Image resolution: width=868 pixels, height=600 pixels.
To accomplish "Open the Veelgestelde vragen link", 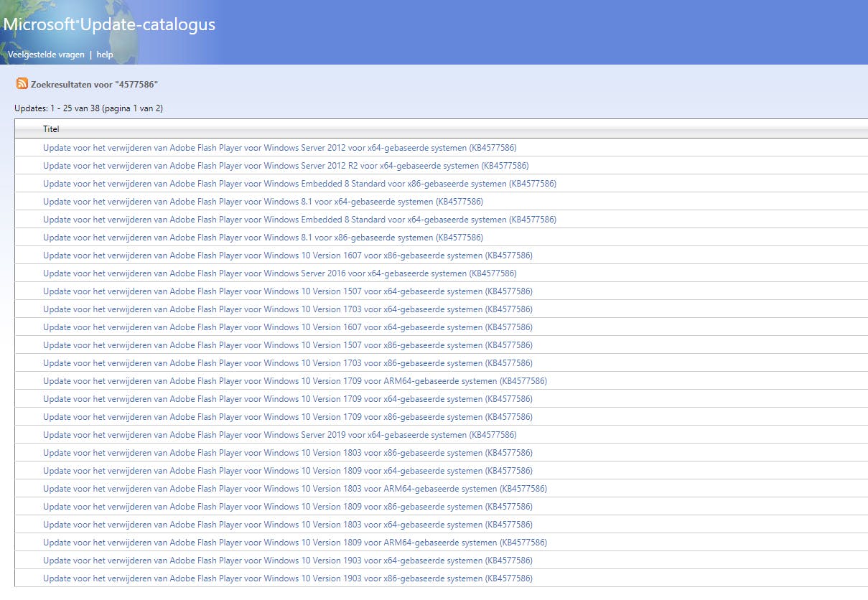I will [x=46, y=55].
